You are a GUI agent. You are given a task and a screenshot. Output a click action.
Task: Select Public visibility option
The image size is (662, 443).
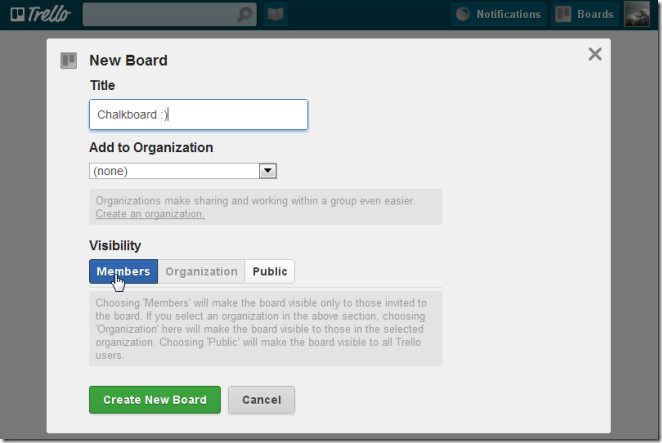tap(270, 272)
